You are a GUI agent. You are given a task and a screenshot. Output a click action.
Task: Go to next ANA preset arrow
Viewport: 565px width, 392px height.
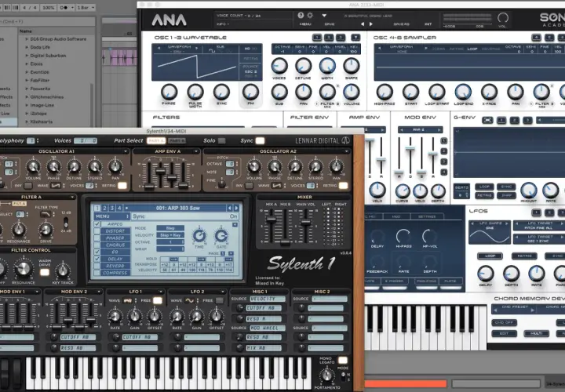point(371,24)
